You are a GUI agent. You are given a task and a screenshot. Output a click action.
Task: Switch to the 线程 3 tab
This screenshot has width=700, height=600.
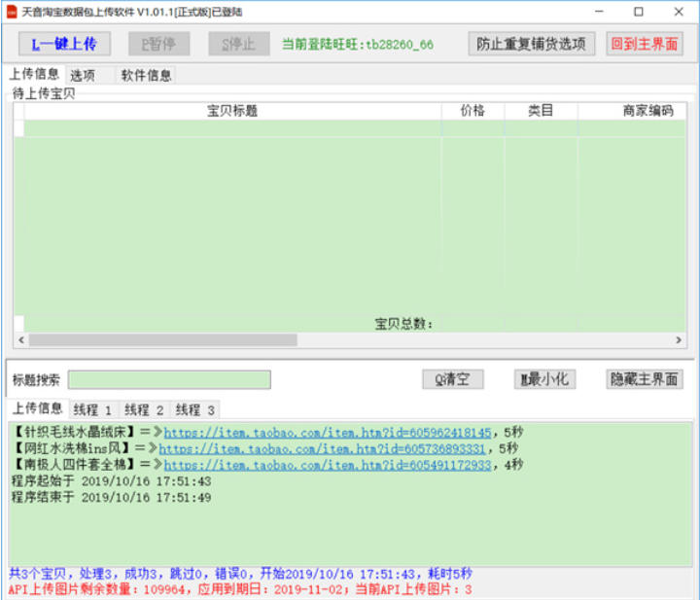(x=195, y=409)
